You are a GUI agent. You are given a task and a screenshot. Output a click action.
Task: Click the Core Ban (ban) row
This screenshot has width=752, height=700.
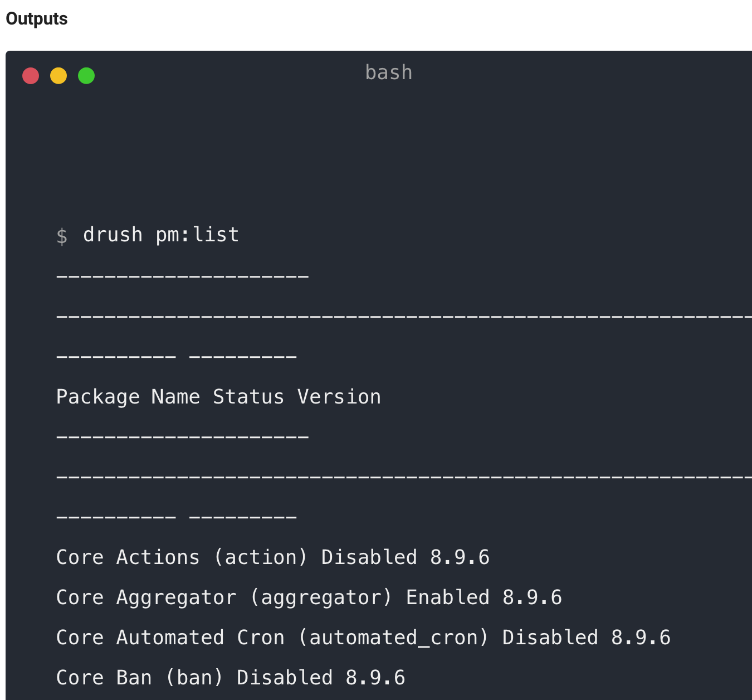tap(231, 678)
